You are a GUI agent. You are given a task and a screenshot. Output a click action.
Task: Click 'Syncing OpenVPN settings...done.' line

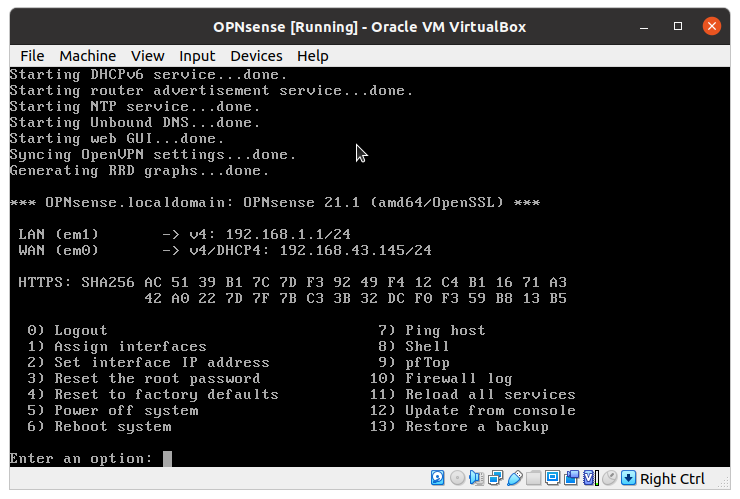[x=153, y=155]
